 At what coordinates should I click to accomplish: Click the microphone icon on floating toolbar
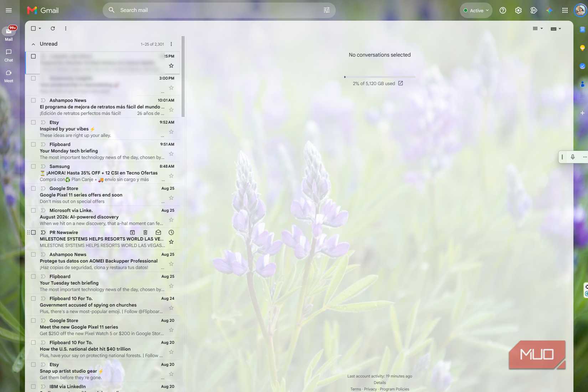pos(572,157)
